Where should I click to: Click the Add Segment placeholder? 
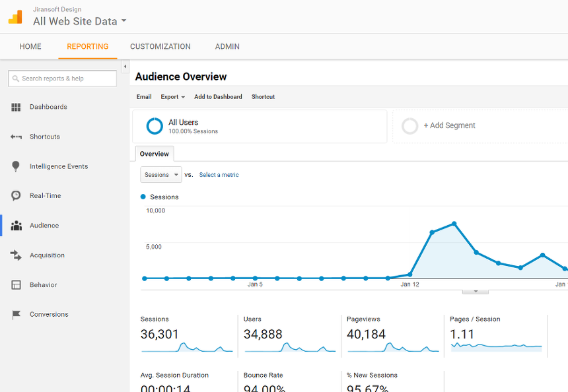coord(449,125)
